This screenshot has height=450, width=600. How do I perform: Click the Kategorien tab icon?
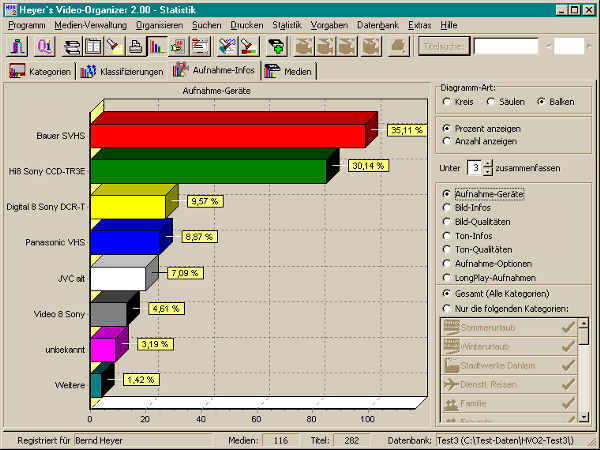point(17,72)
